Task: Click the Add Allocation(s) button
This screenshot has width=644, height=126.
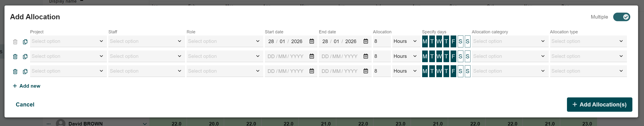Action: coord(599,104)
